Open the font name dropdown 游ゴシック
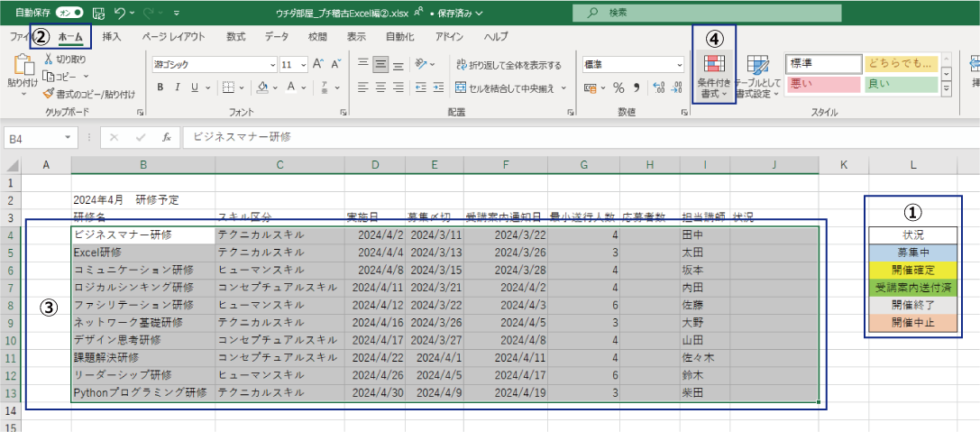The height and width of the screenshot is (432, 980). tap(215, 65)
